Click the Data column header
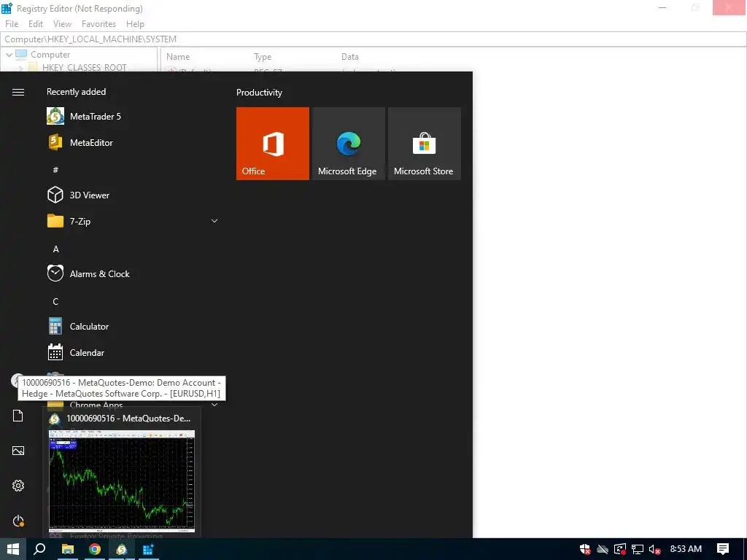 [x=349, y=57]
